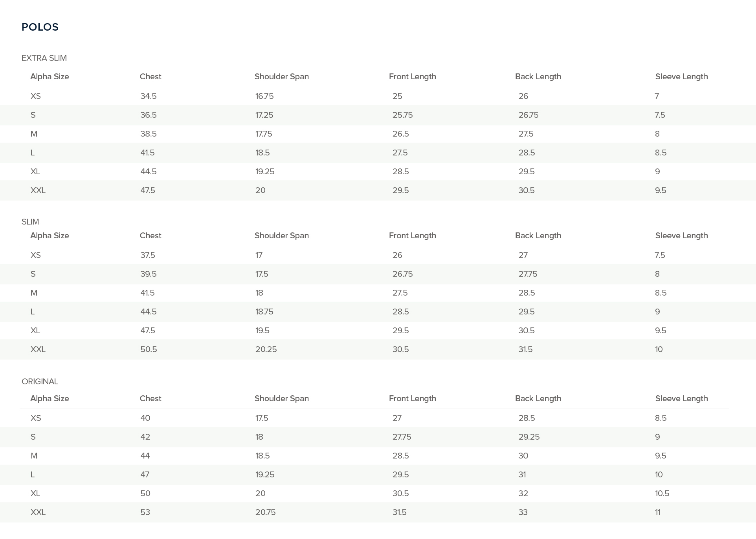Image resolution: width=756 pixels, height=539 pixels.
Task: Select Original back length 29.25
Action: tap(529, 437)
